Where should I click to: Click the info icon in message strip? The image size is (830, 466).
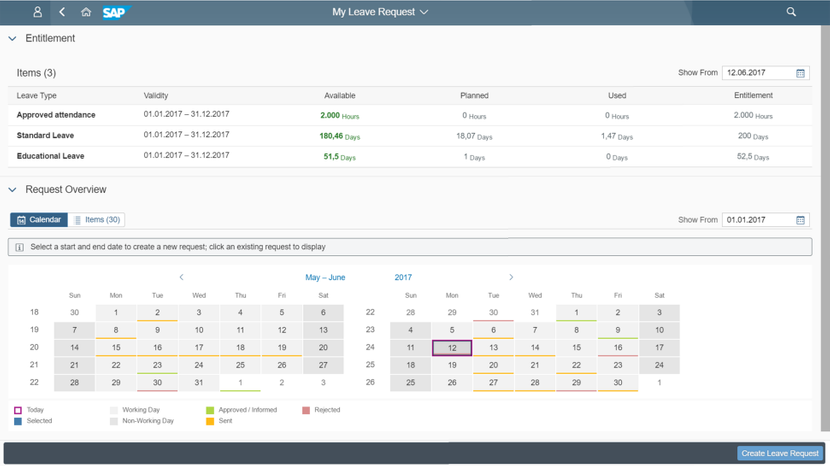coord(19,247)
